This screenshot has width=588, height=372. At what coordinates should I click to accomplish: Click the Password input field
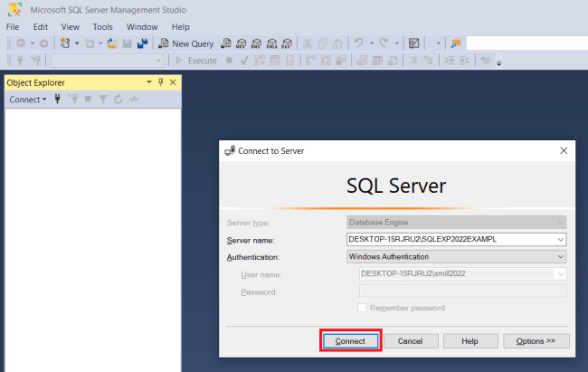click(x=463, y=291)
